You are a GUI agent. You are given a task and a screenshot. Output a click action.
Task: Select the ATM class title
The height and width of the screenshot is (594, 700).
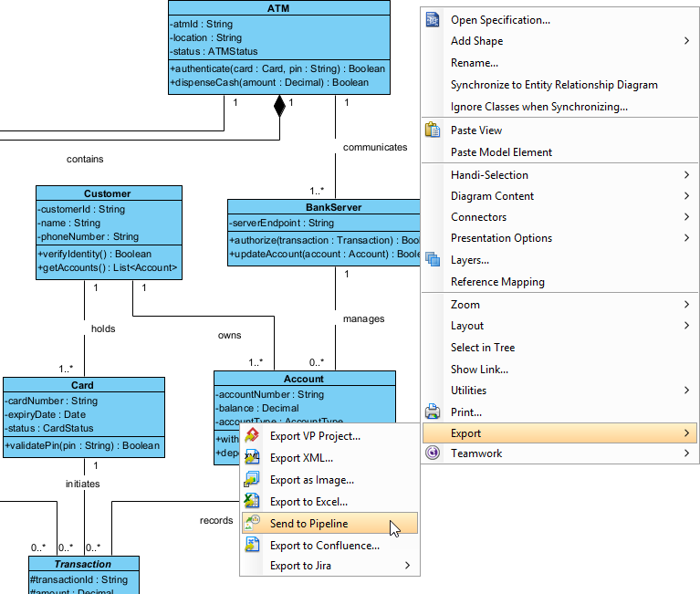[x=278, y=8]
